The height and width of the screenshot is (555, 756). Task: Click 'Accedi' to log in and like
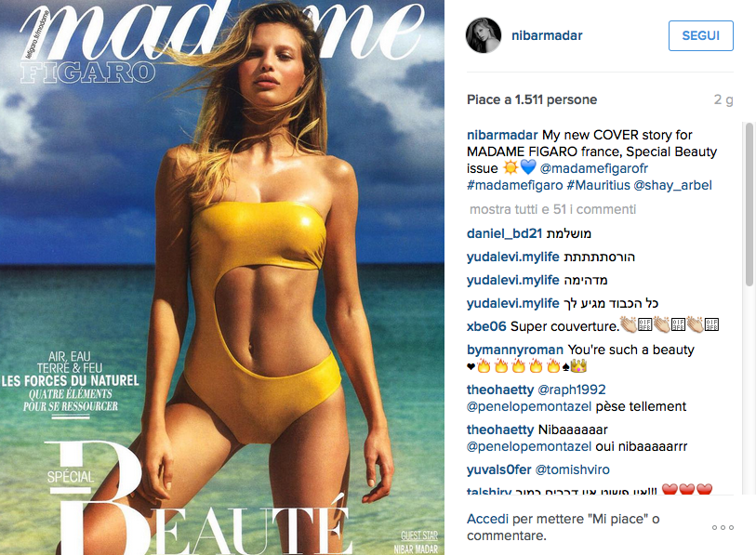[x=487, y=519]
